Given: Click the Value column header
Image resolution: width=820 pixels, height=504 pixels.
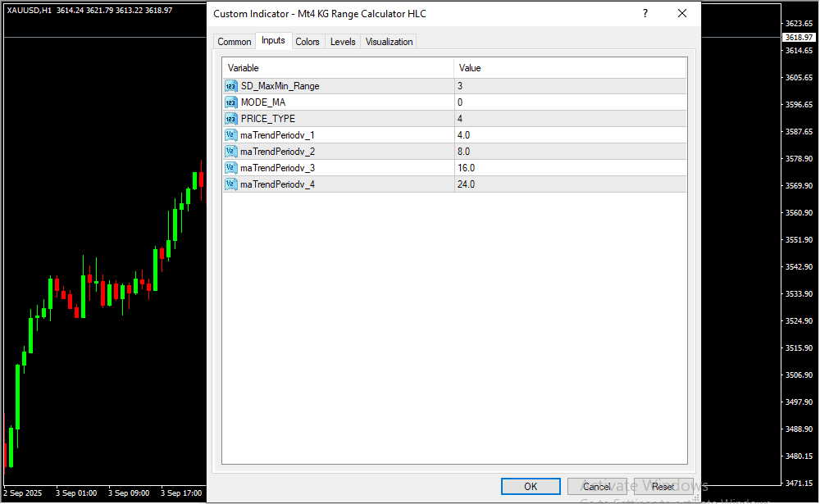Looking at the screenshot, I should (x=570, y=68).
